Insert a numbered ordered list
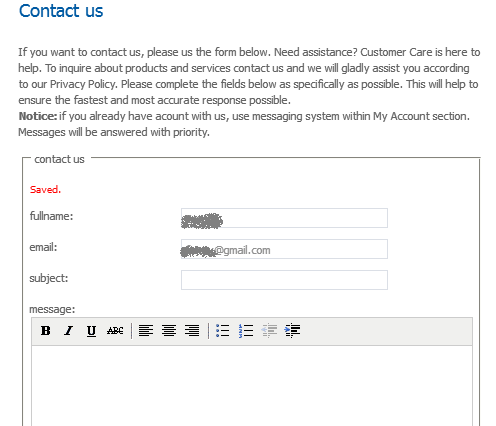This screenshot has height=426, width=496. [x=246, y=331]
